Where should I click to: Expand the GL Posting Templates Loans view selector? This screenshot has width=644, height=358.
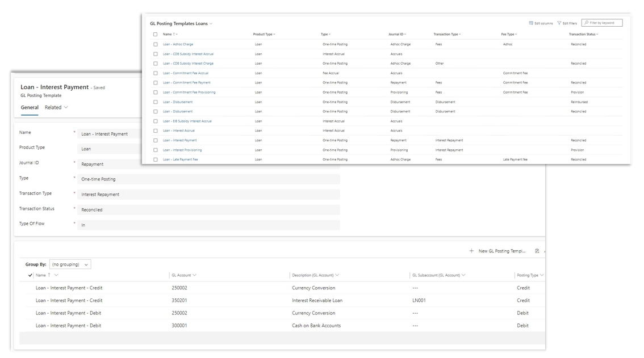point(211,24)
